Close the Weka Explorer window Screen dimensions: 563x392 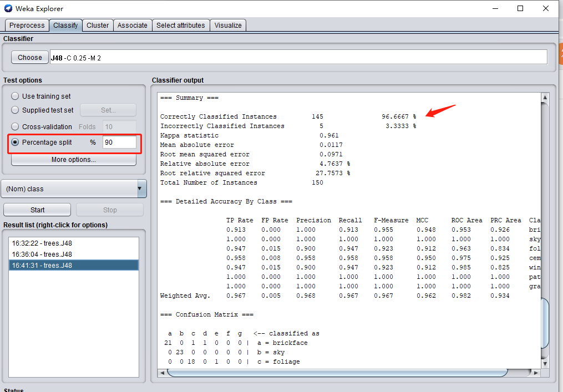click(546, 8)
